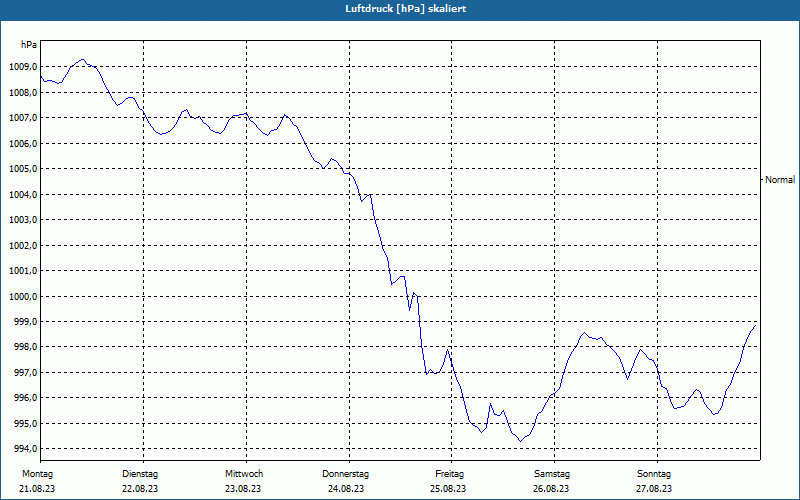This screenshot has height=500, width=800.
Task: Select the 1006,0 axis value
Action: pyautogui.click(x=22, y=144)
